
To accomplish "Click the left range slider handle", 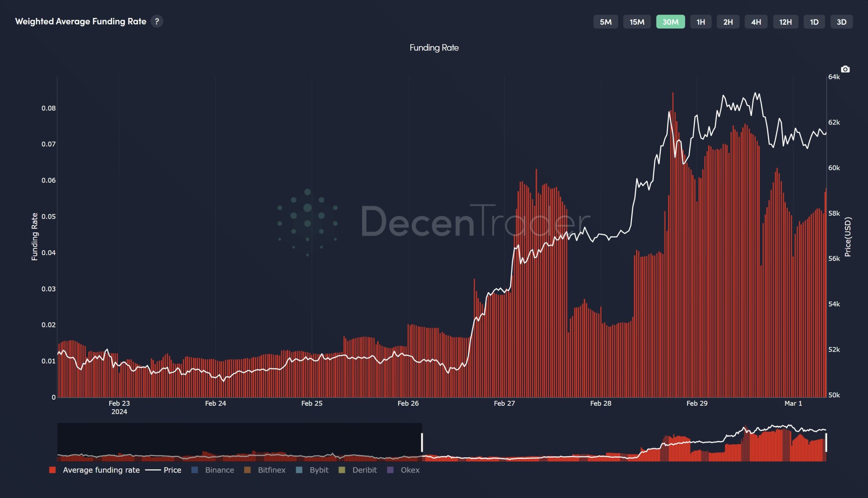I will pyautogui.click(x=422, y=442).
